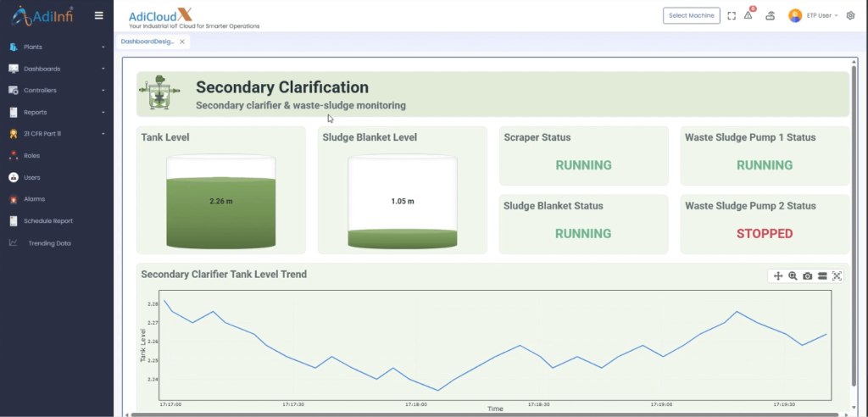Viewport: 868px width, 417px height.
Task: Switch to the DashboardDesig.. tab
Action: tap(147, 42)
